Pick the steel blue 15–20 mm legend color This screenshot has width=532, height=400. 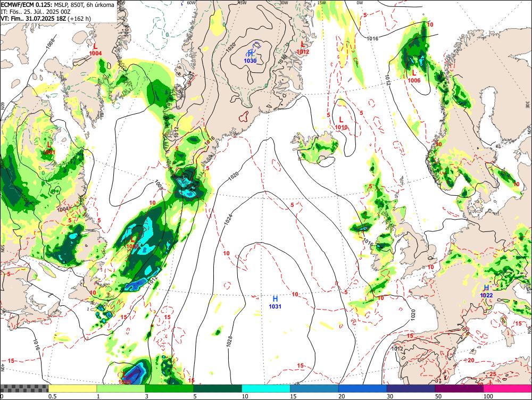314,388
